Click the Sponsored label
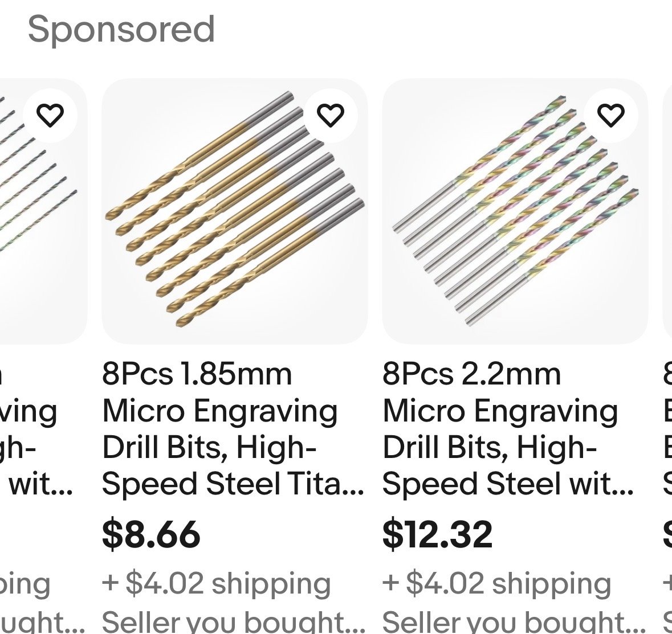This screenshot has height=634, width=672. [121, 29]
